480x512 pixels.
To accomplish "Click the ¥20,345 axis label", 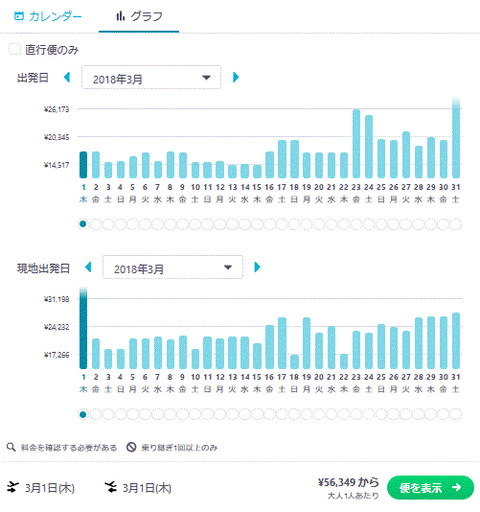I will point(56,137).
